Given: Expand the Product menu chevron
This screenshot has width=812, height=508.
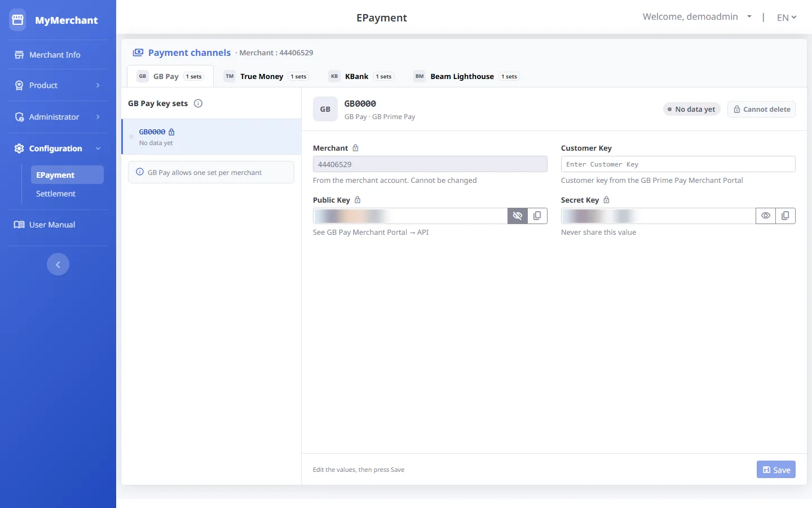Looking at the screenshot, I should pyautogui.click(x=98, y=85).
